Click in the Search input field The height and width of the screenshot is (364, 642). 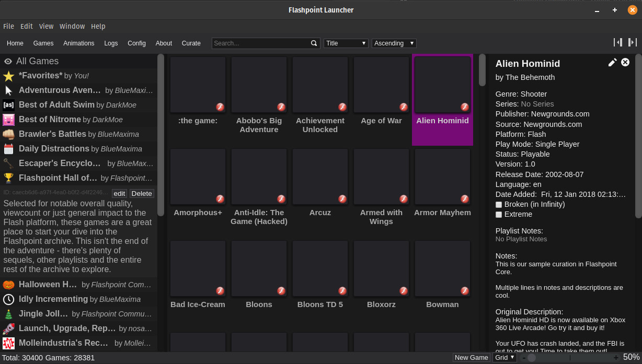(261, 43)
